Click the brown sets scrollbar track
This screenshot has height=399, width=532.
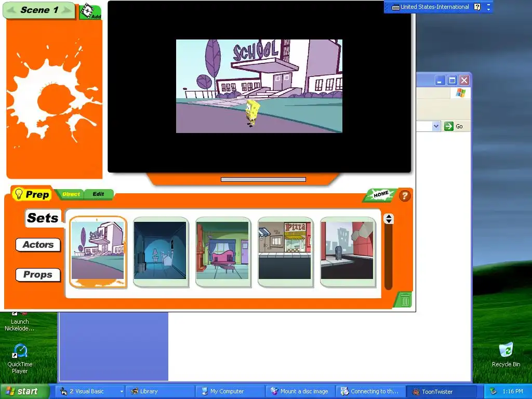click(389, 257)
